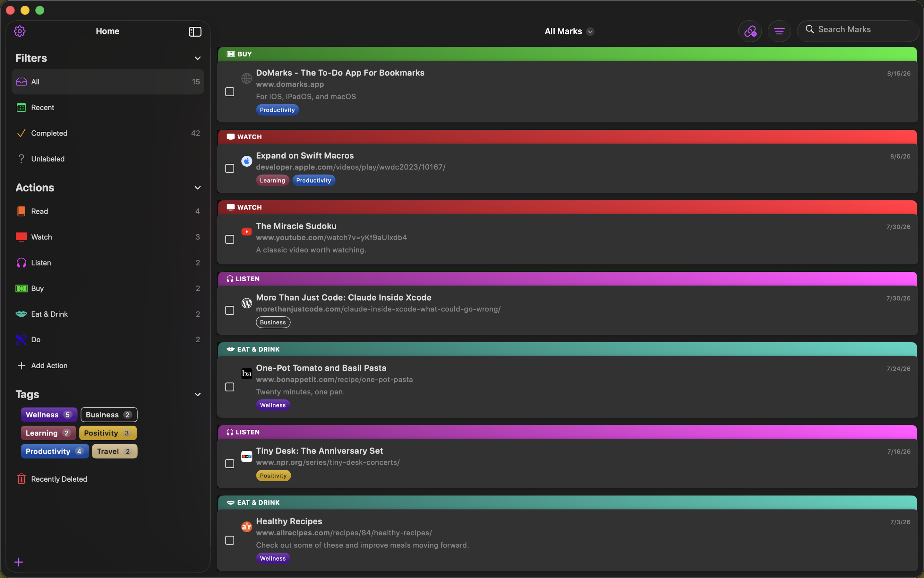The width and height of the screenshot is (924, 578).
Task: Collapse the Actions section chevron
Action: (198, 188)
